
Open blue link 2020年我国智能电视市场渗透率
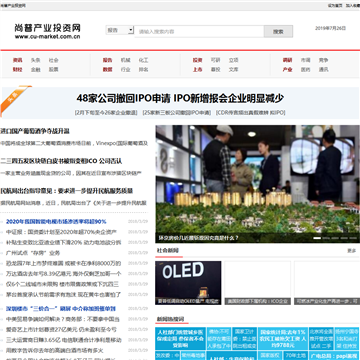56,222
